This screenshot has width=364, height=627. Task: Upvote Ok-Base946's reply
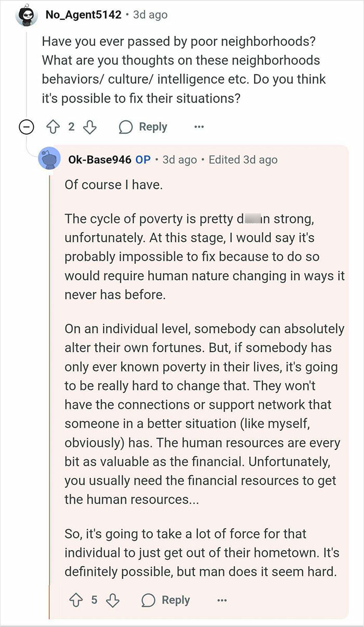75,599
